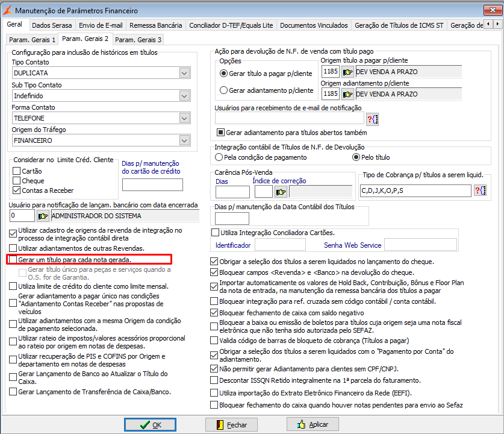504x434 pixels.
Task: Click the Aplicar button
Action: pos(313,424)
